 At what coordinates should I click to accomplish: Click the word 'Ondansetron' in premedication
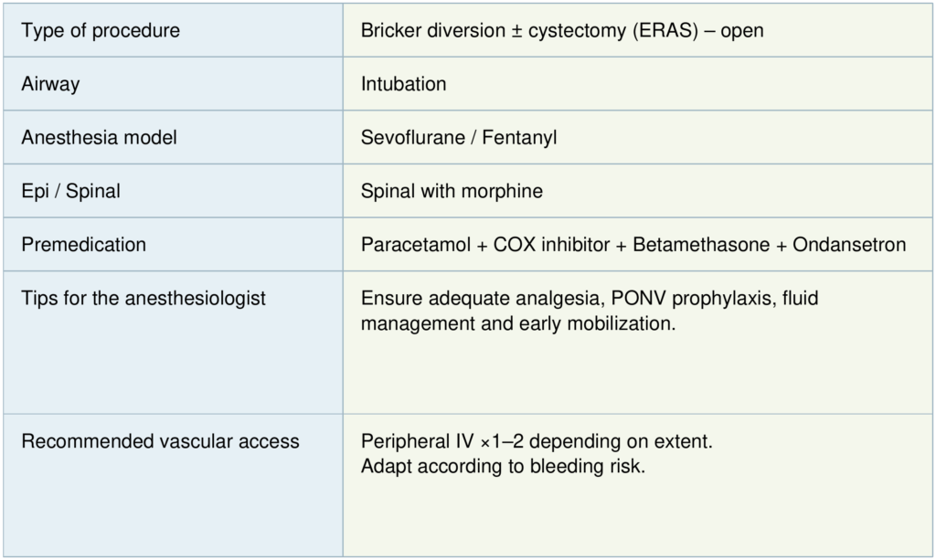849,245
